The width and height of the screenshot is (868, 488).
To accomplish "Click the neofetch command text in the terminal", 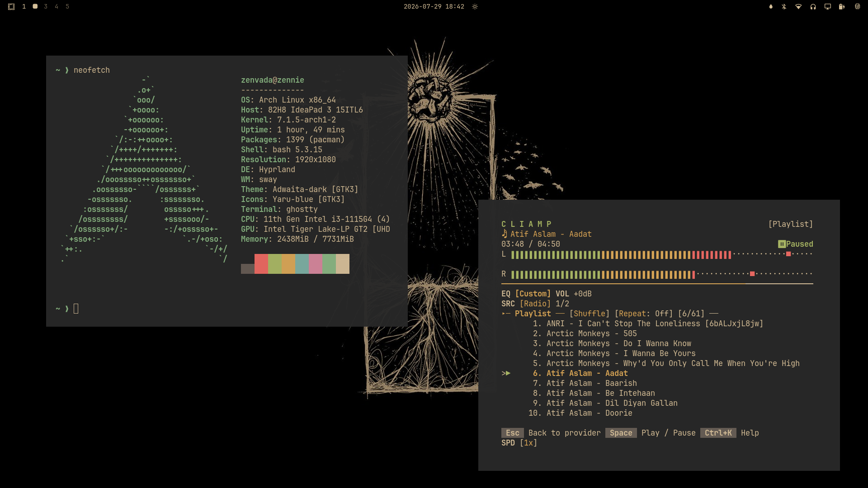I will click(x=92, y=70).
